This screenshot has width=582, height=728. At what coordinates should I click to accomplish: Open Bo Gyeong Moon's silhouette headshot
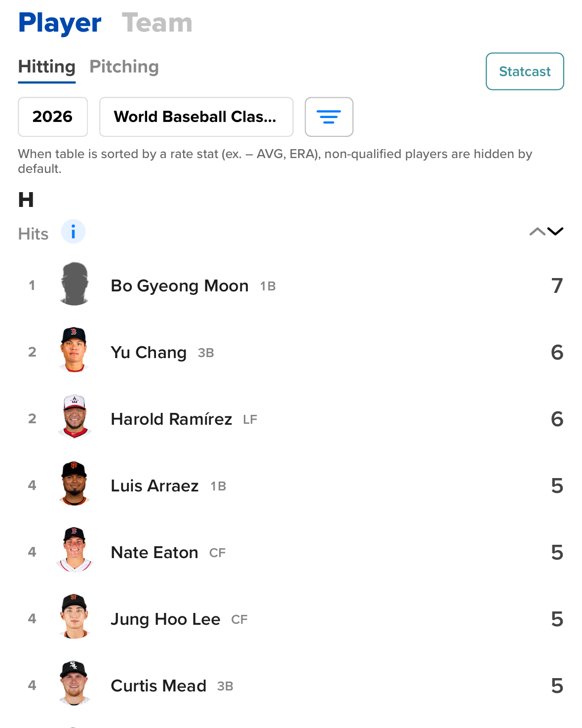(x=75, y=284)
